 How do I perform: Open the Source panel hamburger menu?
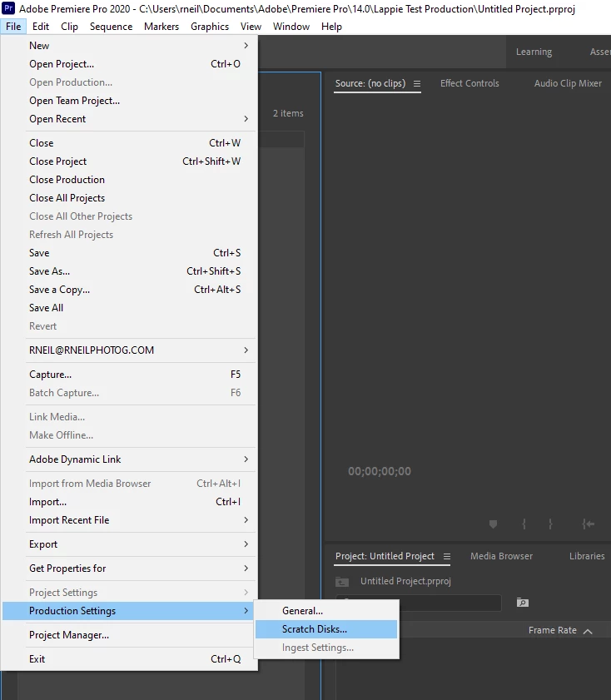417,83
